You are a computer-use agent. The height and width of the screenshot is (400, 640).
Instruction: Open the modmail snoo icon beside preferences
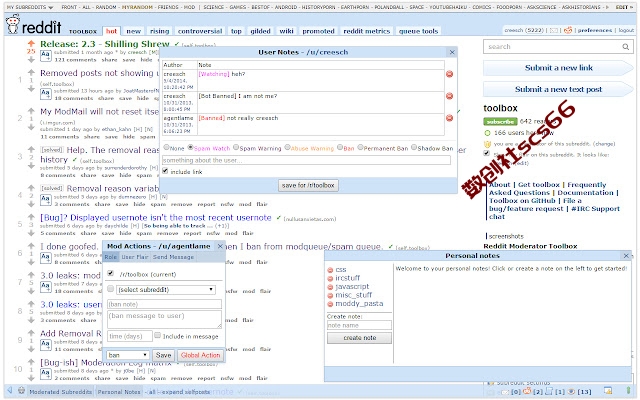pyautogui.click(x=568, y=30)
